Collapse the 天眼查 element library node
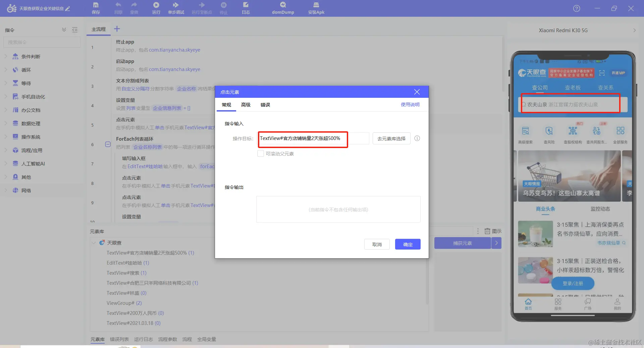Image resolution: width=644 pixels, height=348 pixels. pyautogui.click(x=94, y=242)
